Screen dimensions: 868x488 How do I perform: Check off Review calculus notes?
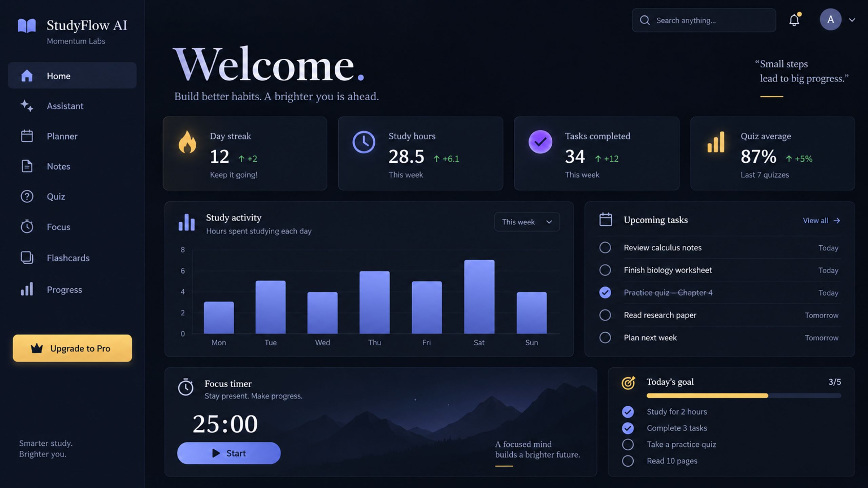click(605, 247)
